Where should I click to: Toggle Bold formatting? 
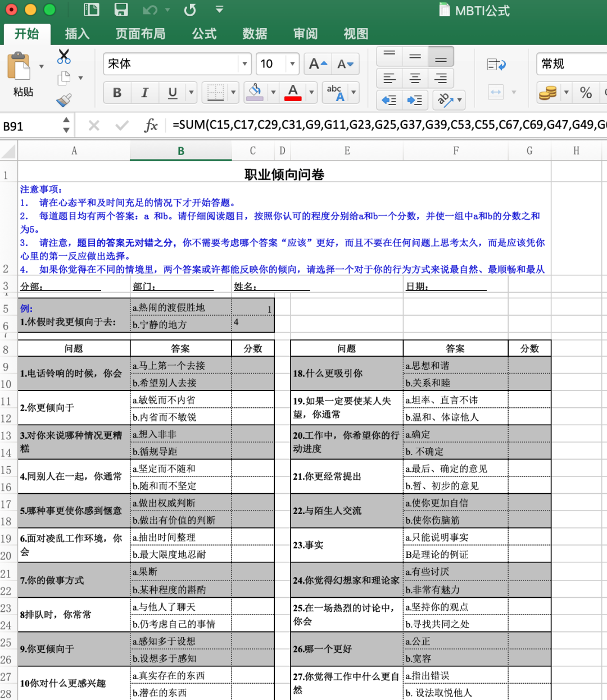117,93
